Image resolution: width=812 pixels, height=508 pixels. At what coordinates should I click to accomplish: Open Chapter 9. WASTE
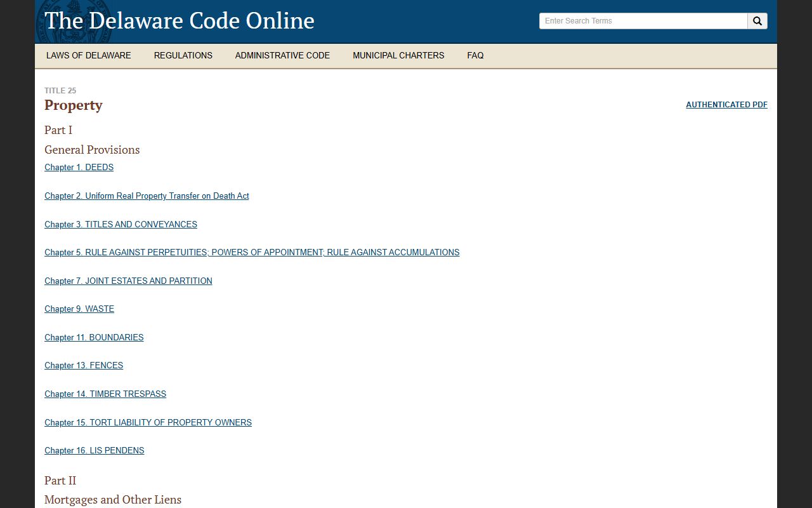click(x=79, y=309)
